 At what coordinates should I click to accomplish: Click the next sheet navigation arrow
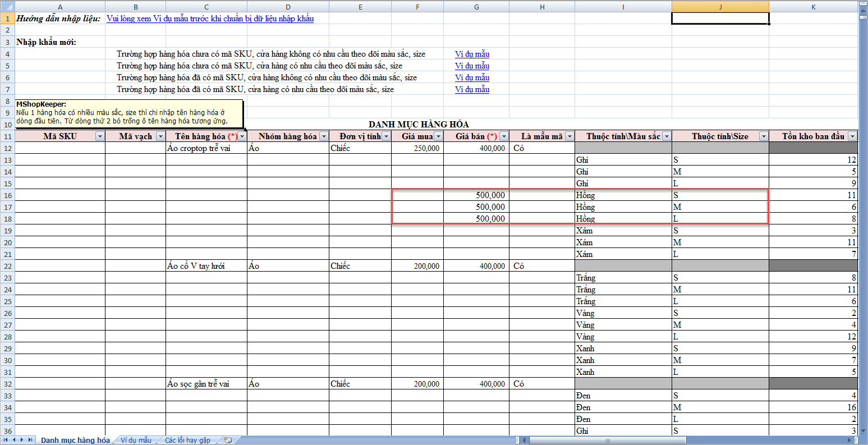pyautogui.click(x=22, y=440)
